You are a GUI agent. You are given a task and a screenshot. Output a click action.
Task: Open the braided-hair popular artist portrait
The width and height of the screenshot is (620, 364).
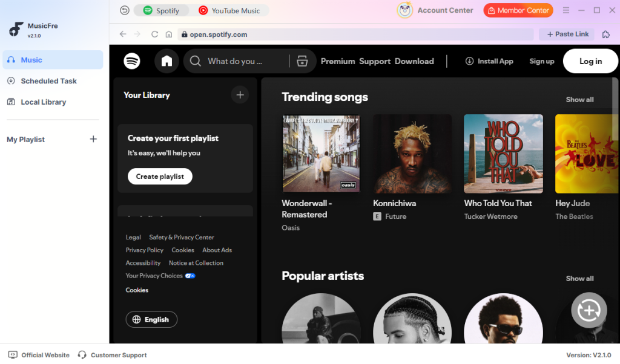click(412, 318)
